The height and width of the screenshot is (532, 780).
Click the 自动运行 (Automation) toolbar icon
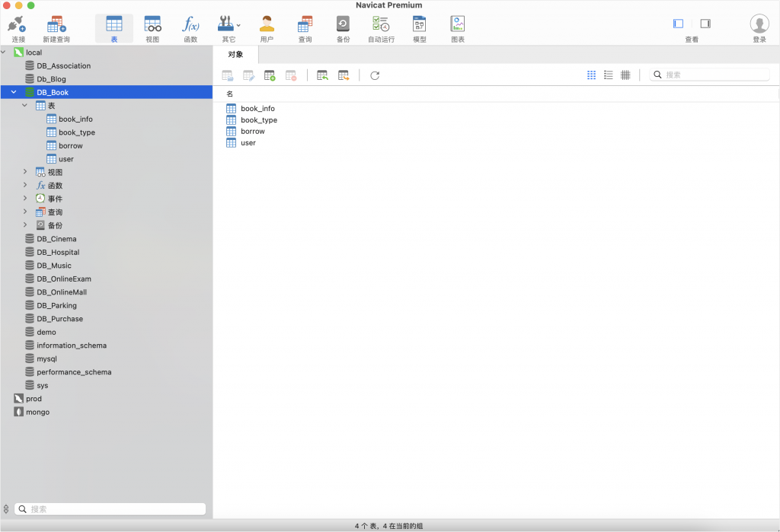[x=381, y=28]
